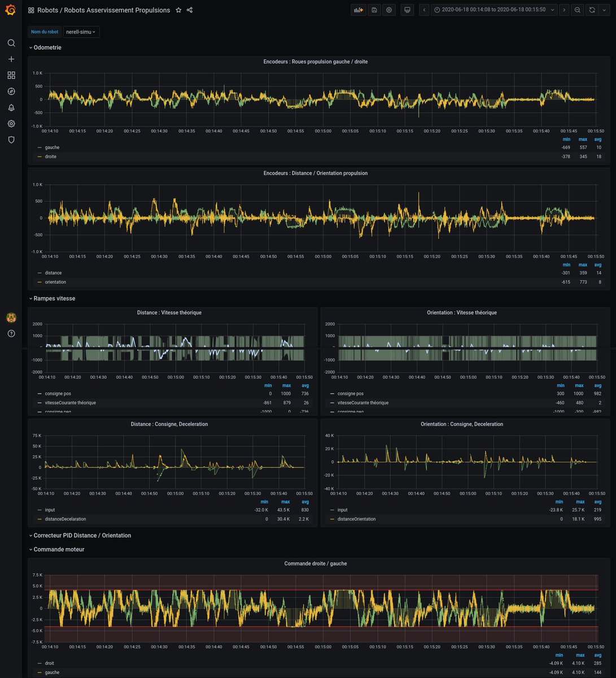
Task: Open Orientation : Consigne, Deceleration panel menu
Action: pos(462,424)
